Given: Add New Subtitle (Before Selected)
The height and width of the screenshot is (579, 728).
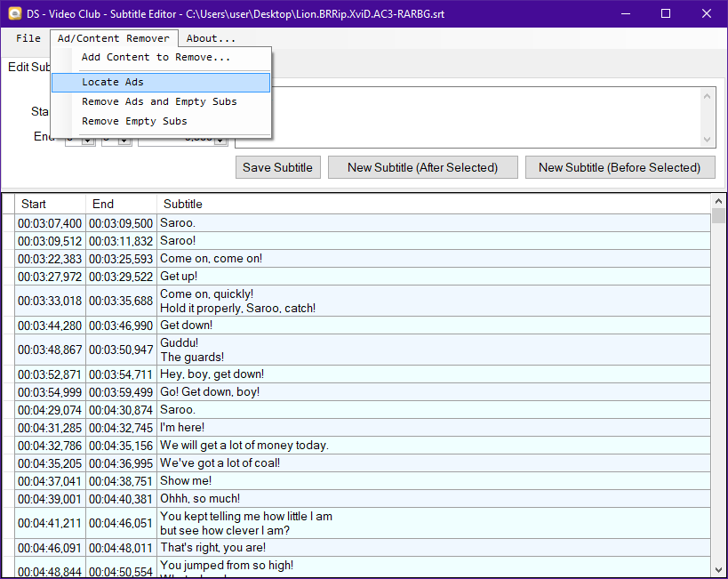Looking at the screenshot, I should point(620,167).
